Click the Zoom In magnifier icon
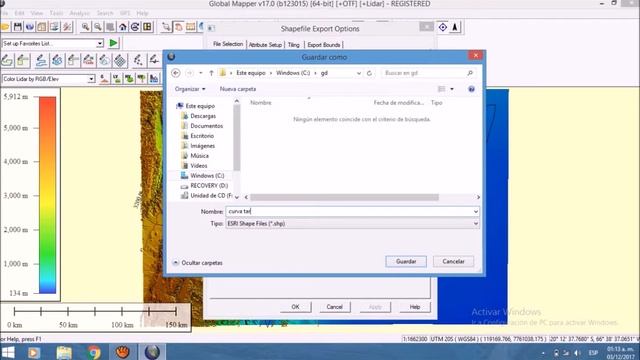The height and width of the screenshot is (360, 640). coord(85,27)
